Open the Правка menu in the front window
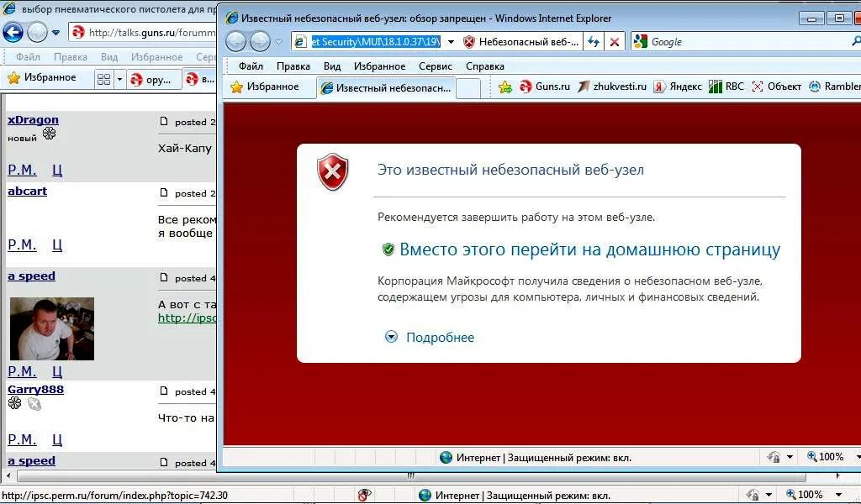Viewport: 861px width, 504px height. (293, 66)
